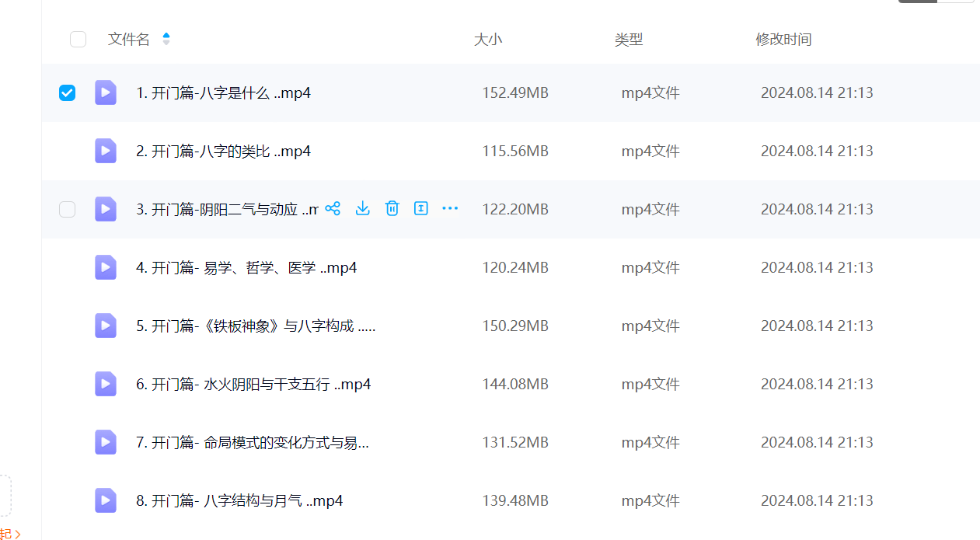
Task: Tick the checkbox for file 3 阴阳二气与动应
Action: tap(68, 209)
